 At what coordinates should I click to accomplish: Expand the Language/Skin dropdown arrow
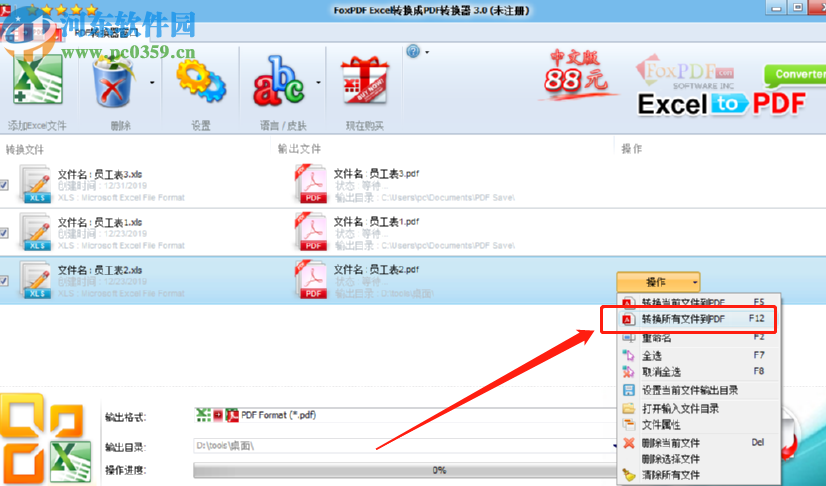coord(318,82)
